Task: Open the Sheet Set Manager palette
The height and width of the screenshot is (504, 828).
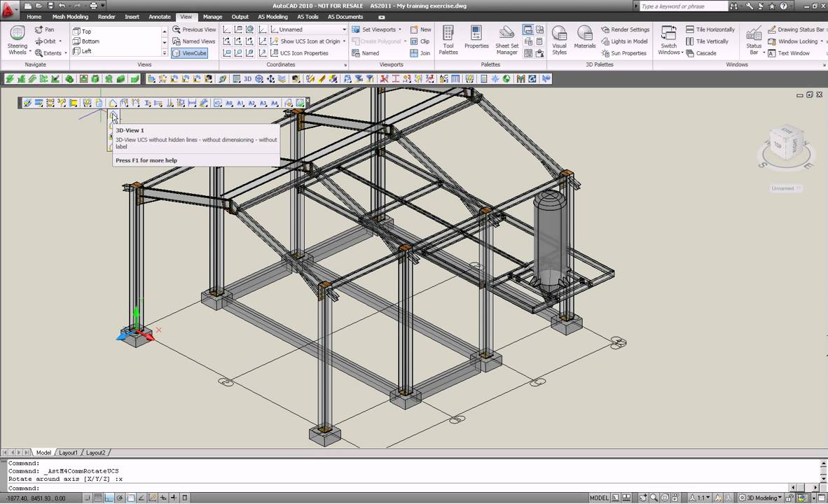Action: [x=506, y=40]
